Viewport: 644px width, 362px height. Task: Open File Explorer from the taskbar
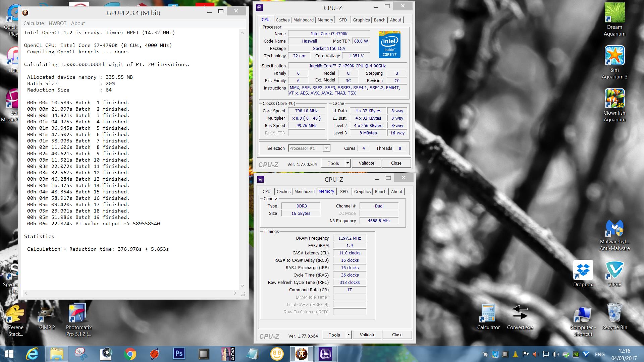[57, 354]
